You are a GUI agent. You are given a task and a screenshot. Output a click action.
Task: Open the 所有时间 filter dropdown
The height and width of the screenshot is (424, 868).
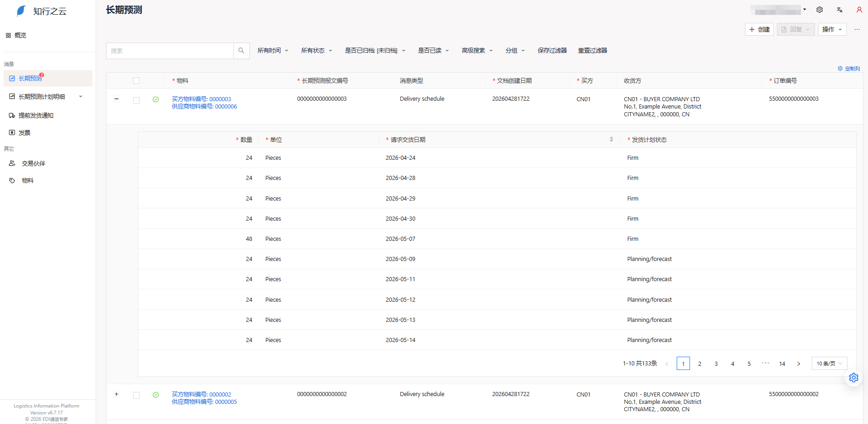pyautogui.click(x=273, y=50)
